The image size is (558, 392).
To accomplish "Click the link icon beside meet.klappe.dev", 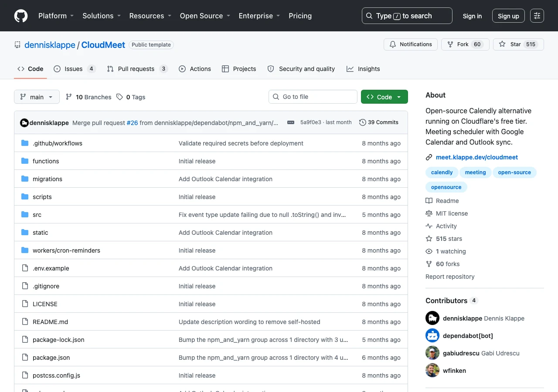I will pos(429,157).
